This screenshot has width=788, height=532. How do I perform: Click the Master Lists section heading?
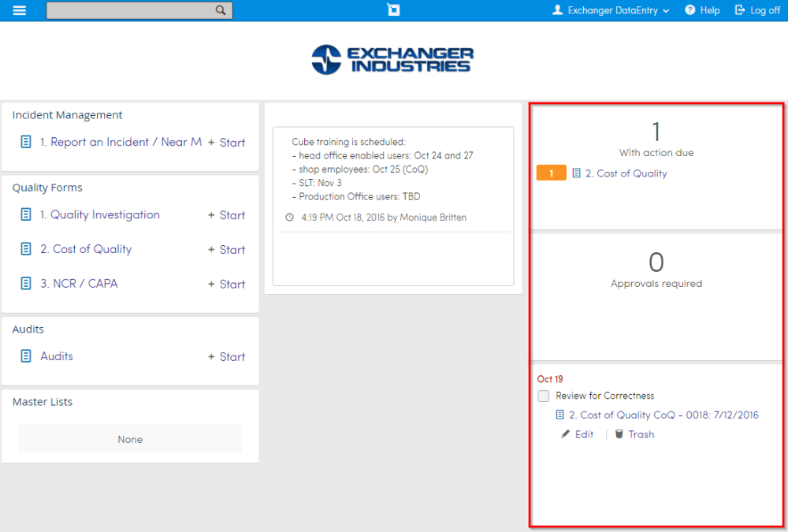point(43,402)
